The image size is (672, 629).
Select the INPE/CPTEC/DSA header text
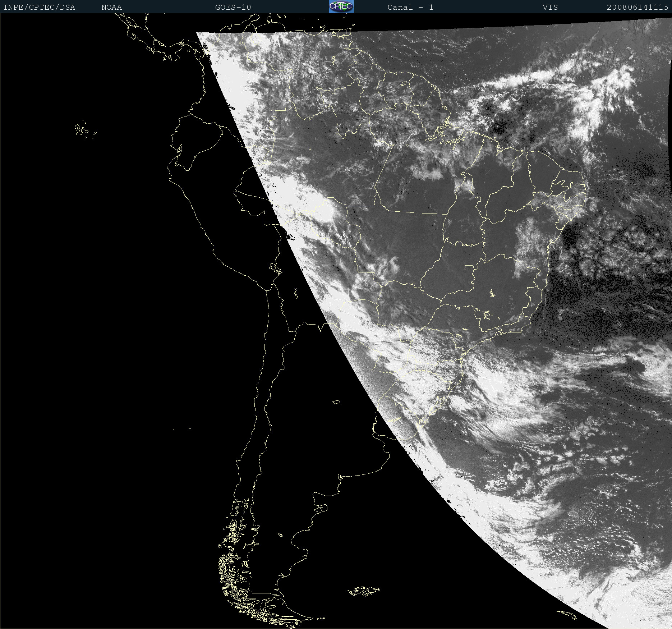pos(39,7)
